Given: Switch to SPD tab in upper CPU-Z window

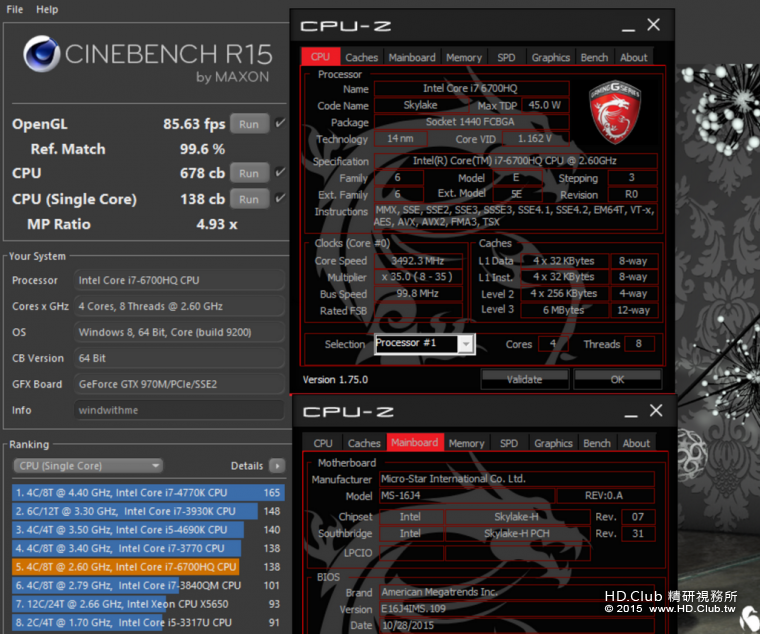Looking at the screenshot, I should (x=506, y=57).
